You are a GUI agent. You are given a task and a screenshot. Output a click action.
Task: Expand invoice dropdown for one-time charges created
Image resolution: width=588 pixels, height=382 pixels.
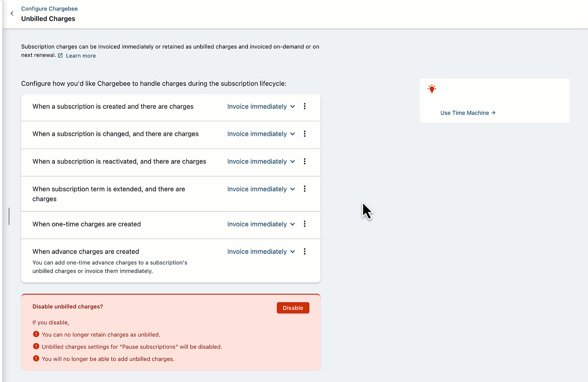261,224
